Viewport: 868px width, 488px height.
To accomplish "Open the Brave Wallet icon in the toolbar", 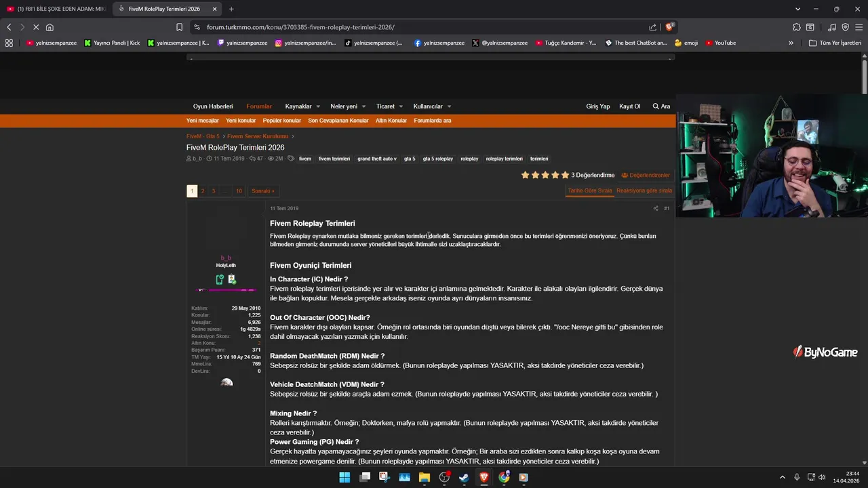I will click(810, 27).
